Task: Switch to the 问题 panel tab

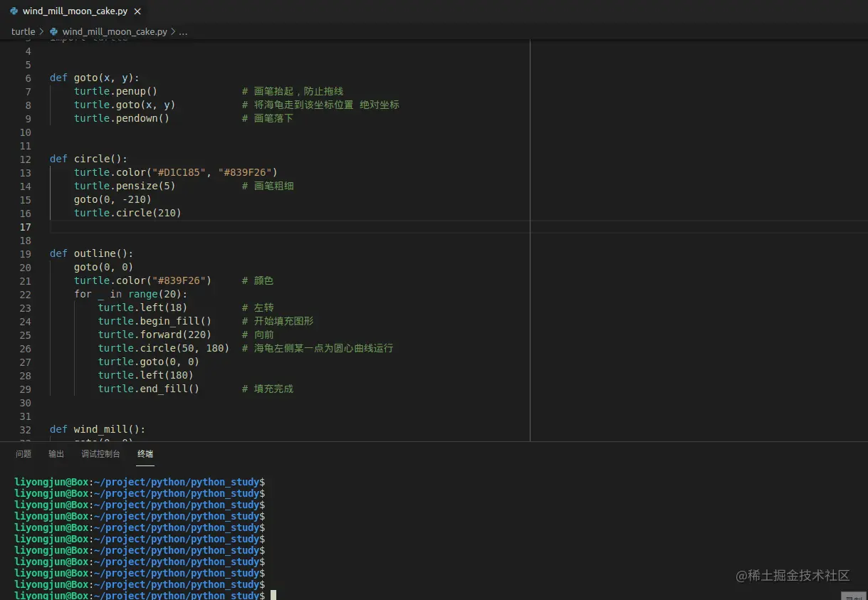Action: tap(23, 454)
